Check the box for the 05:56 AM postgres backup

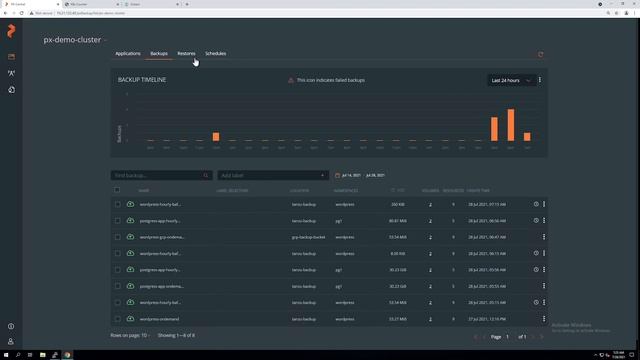point(118,269)
